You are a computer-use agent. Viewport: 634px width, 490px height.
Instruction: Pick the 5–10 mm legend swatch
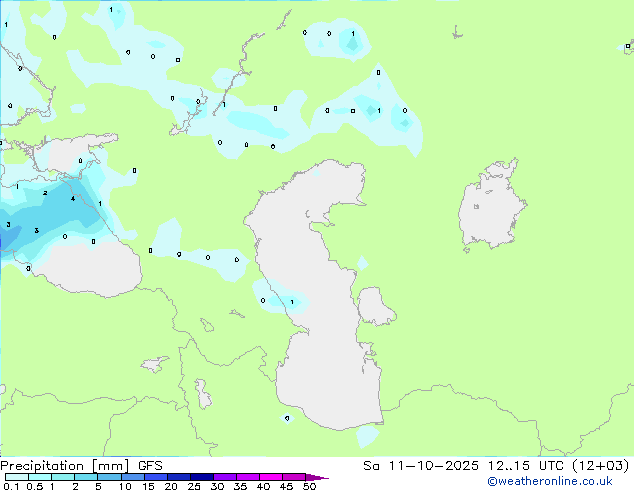pos(109,477)
